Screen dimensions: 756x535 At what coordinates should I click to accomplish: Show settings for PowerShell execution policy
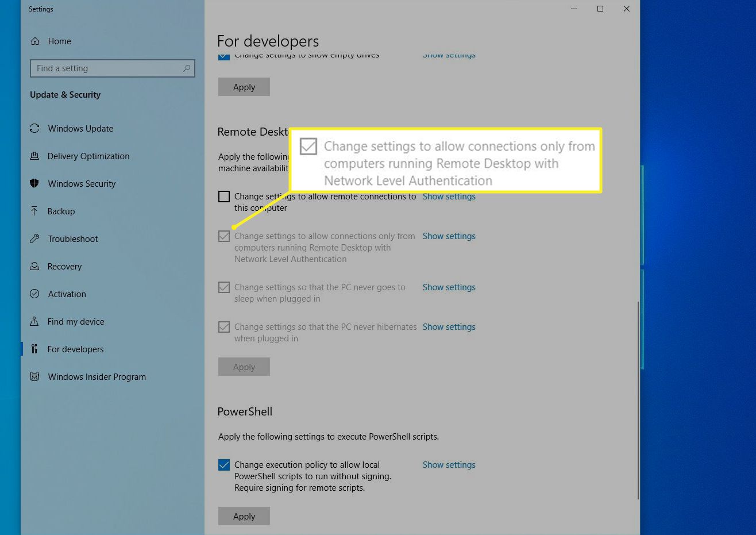pyautogui.click(x=449, y=465)
